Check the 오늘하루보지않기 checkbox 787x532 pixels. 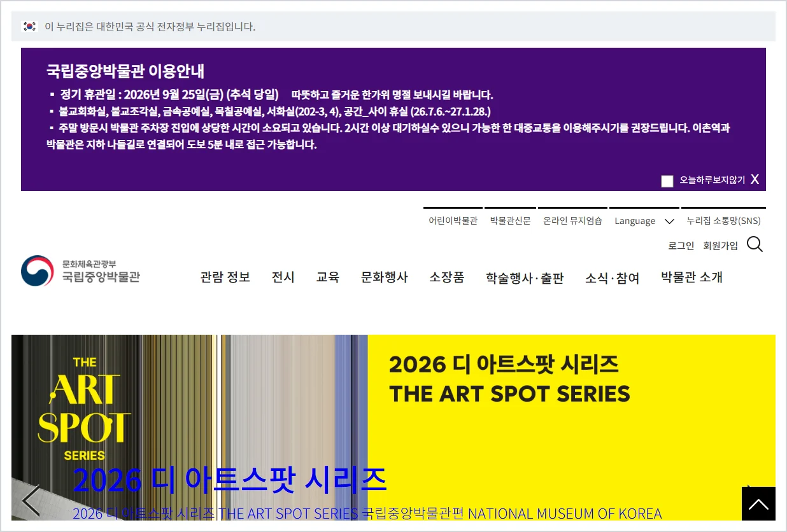[667, 181]
